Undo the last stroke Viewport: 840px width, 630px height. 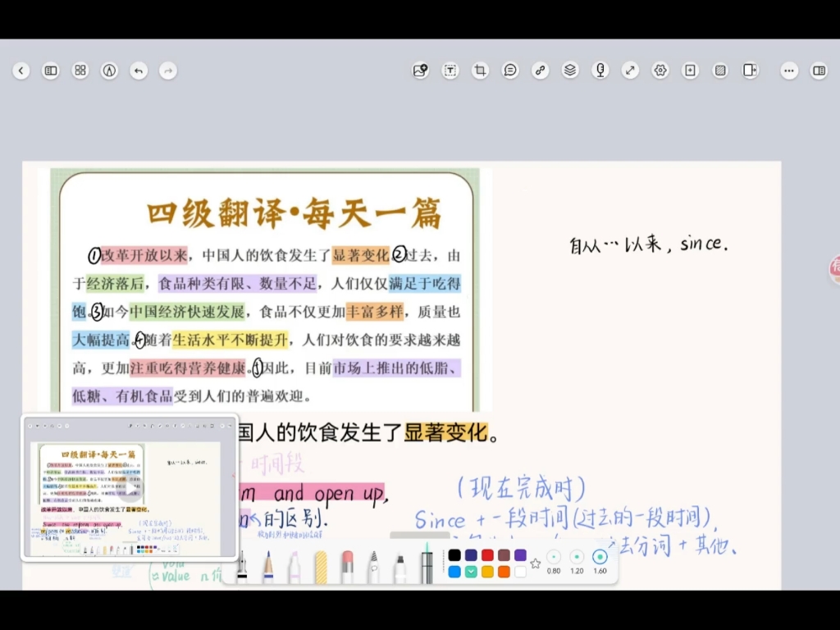139,71
